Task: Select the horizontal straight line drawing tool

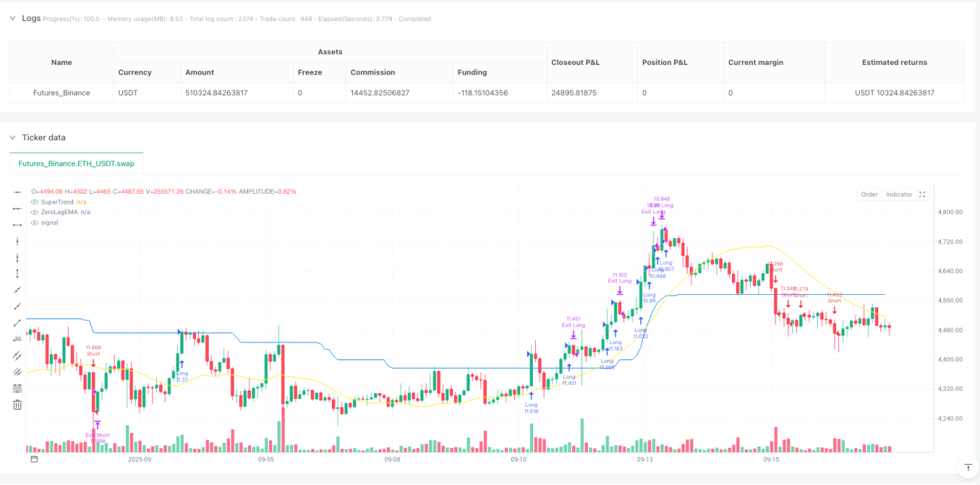Action: tap(17, 192)
